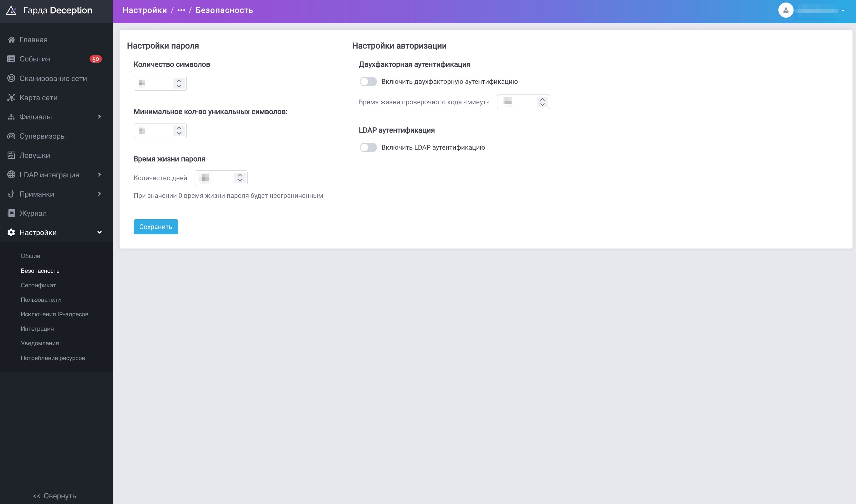Focus the Количество дней input field
The width and height of the screenshot is (856, 504).
221,178
